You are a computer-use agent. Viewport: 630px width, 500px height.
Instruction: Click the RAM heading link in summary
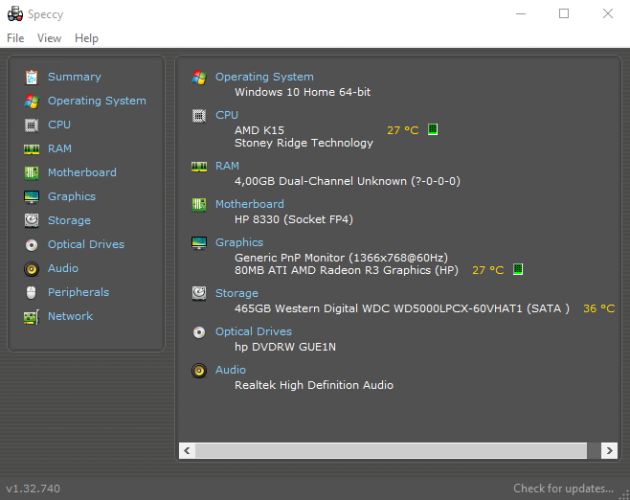pos(227,166)
